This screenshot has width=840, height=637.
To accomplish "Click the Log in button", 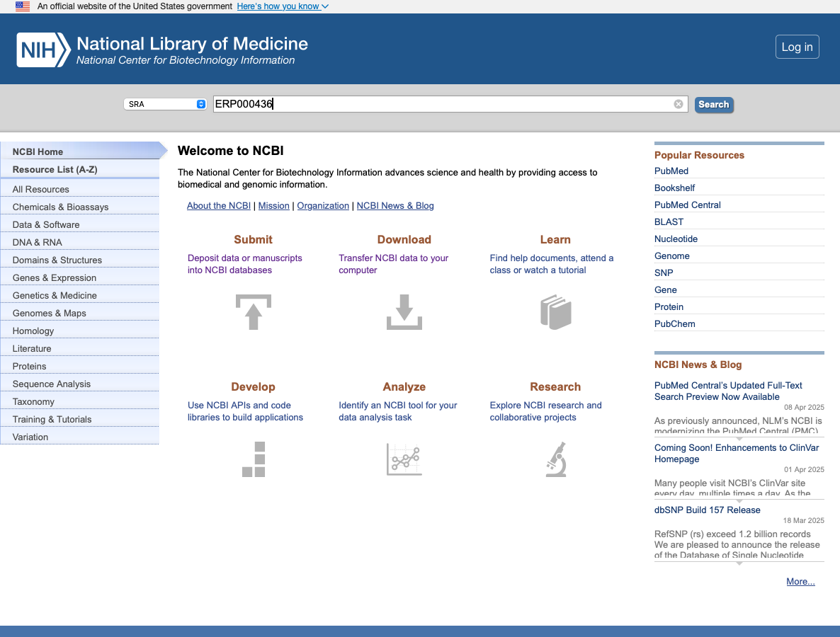I will pyautogui.click(x=797, y=47).
